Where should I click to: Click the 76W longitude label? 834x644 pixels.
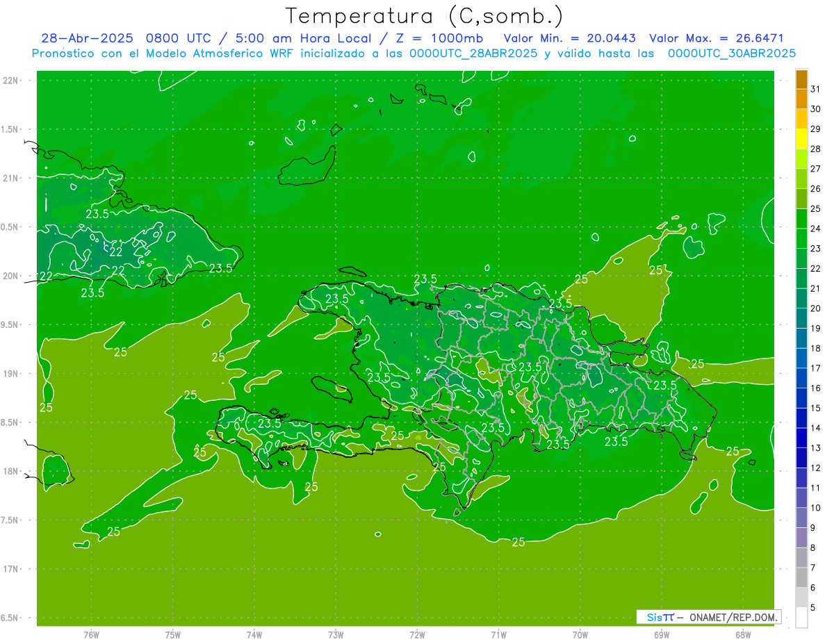point(90,634)
